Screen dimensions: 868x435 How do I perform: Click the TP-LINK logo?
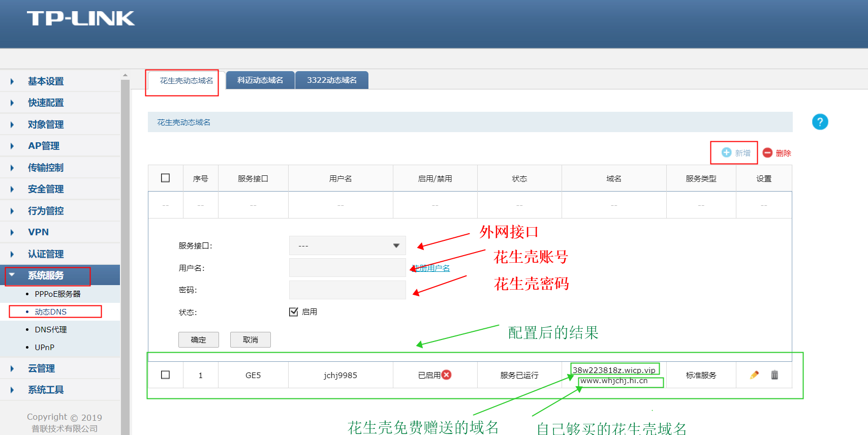click(x=81, y=18)
